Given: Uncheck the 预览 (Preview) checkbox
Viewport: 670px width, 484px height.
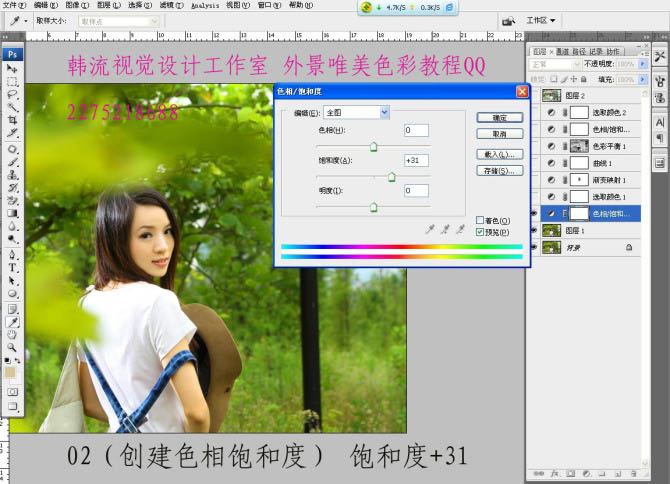Looking at the screenshot, I should coord(481,231).
